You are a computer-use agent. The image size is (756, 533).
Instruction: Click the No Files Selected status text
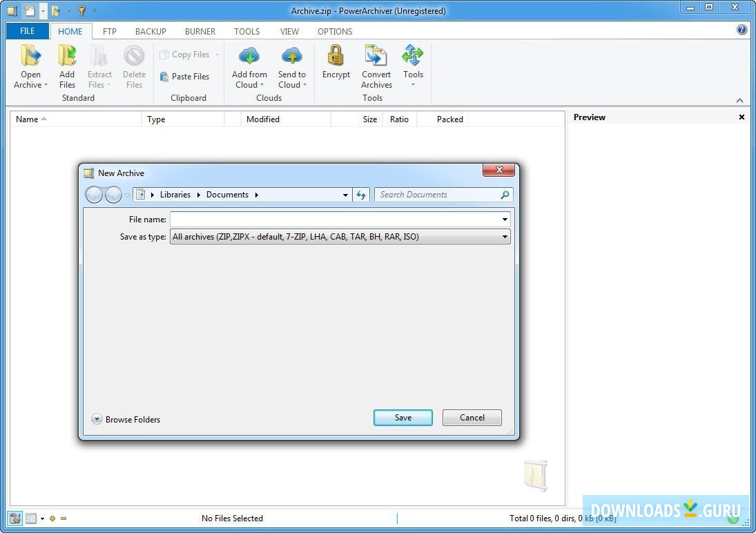point(232,519)
